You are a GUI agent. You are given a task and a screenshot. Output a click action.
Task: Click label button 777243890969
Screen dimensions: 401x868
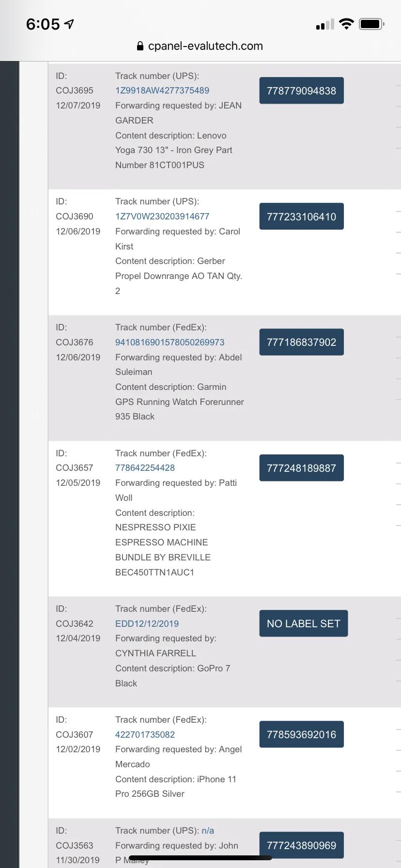point(302,845)
